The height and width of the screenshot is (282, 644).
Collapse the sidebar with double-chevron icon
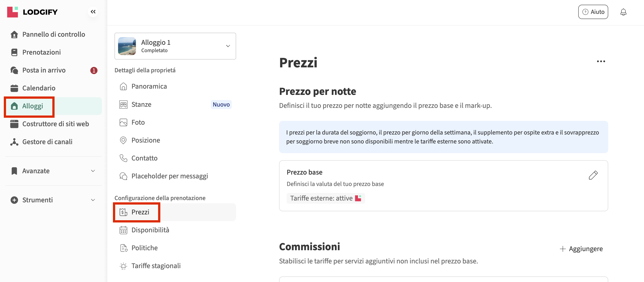click(93, 12)
